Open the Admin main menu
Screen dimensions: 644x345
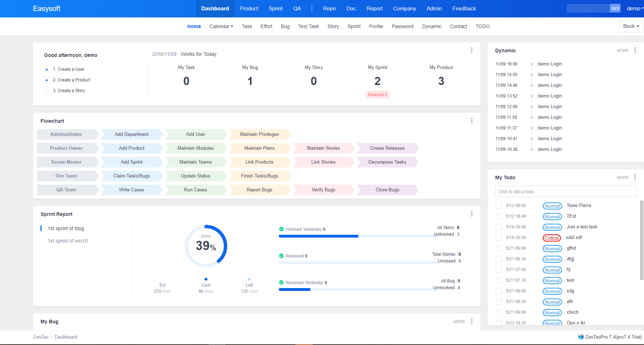tap(434, 9)
